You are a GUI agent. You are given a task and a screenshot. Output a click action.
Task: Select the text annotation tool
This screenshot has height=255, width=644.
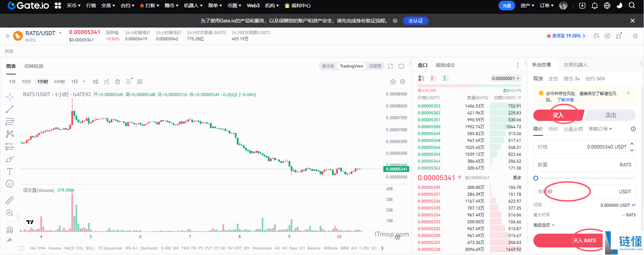coord(10,171)
